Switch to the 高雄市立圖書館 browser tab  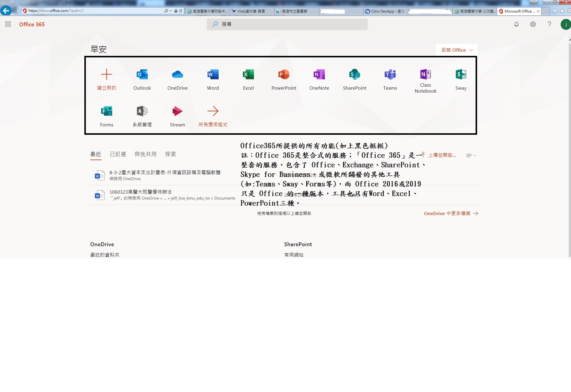(297, 11)
